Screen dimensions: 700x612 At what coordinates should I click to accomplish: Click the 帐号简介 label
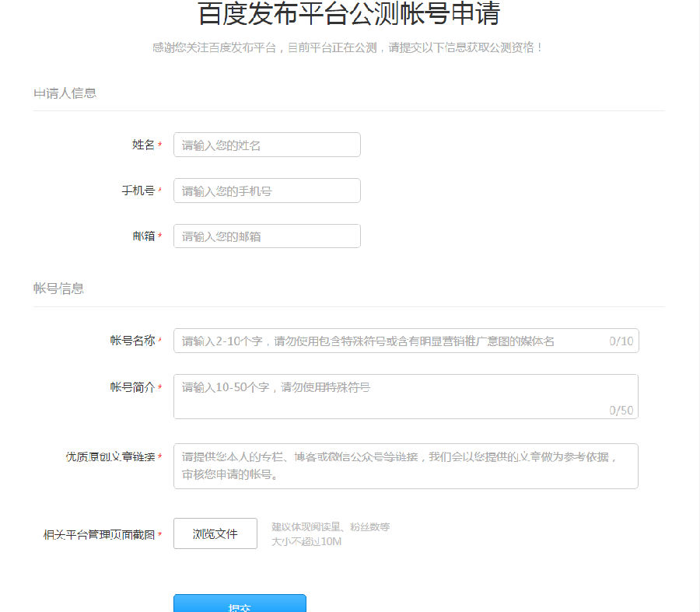click(132, 387)
